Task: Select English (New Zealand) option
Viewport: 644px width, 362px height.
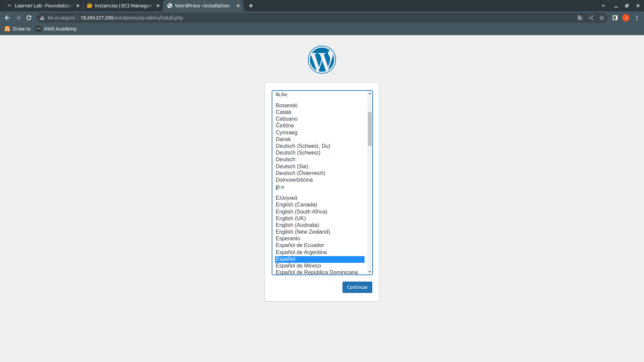Action: 320,232
